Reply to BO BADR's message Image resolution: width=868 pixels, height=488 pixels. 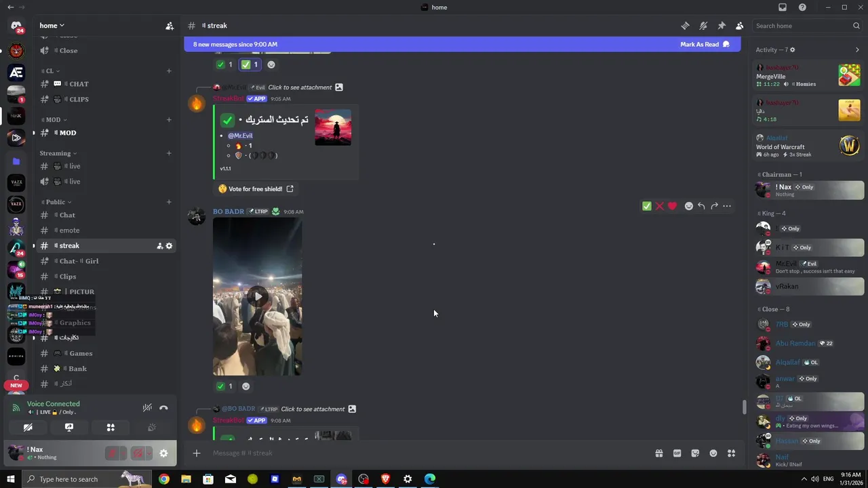pyautogui.click(x=701, y=206)
